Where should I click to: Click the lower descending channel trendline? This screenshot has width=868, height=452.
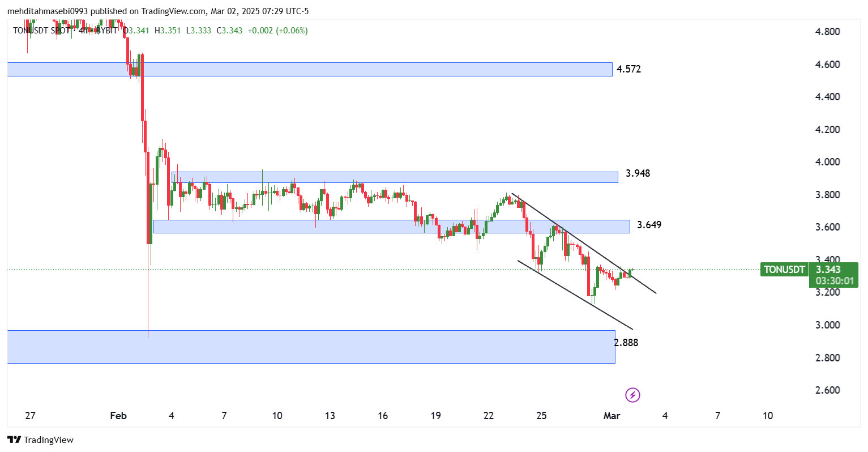coord(575,295)
